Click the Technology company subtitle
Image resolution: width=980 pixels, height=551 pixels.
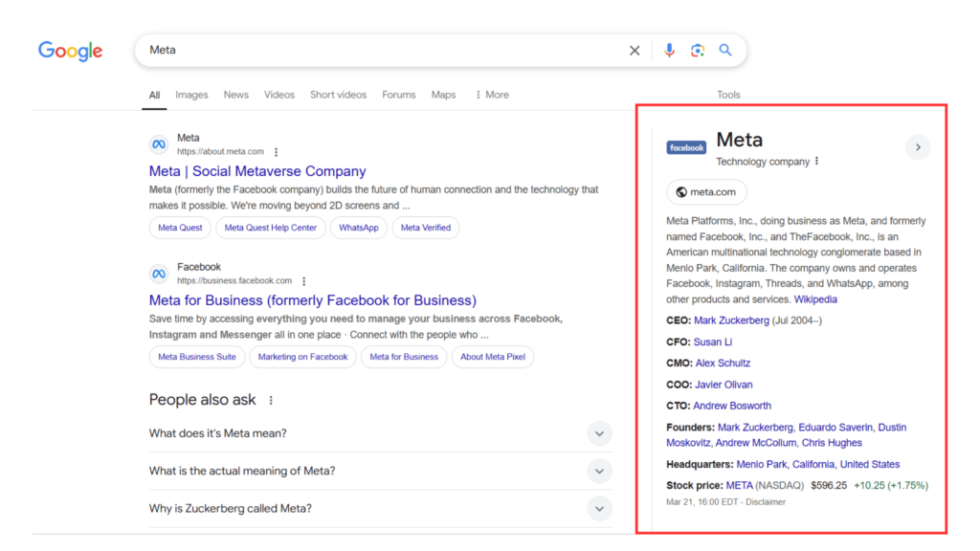pos(763,162)
